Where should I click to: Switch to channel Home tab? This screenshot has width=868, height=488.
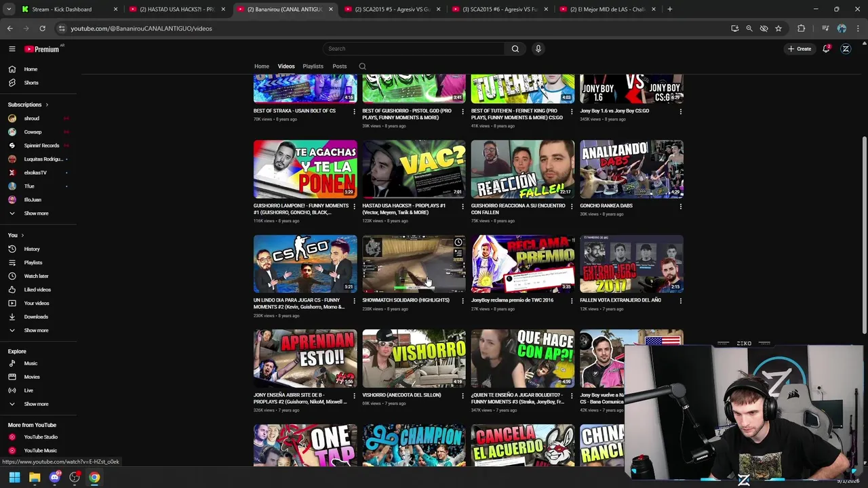pyautogui.click(x=262, y=66)
